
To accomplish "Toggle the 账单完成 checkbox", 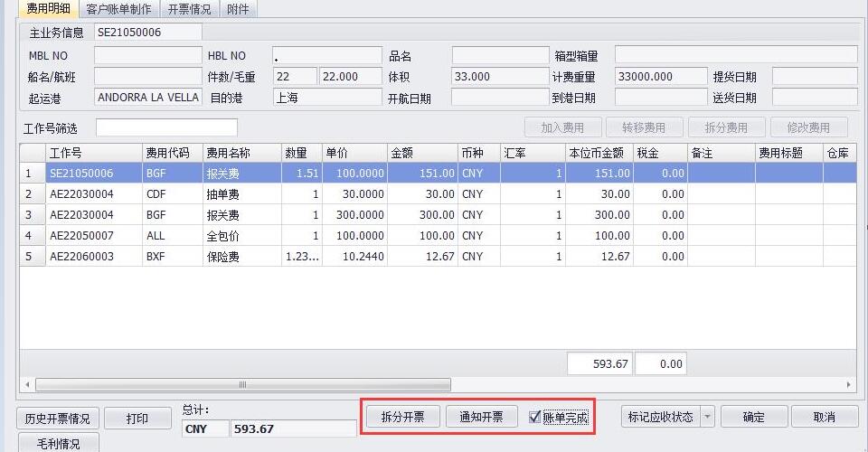I will [x=535, y=418].
